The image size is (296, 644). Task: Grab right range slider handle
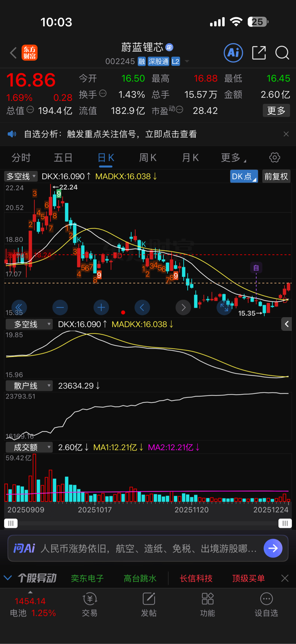click(x=285, y=523)
